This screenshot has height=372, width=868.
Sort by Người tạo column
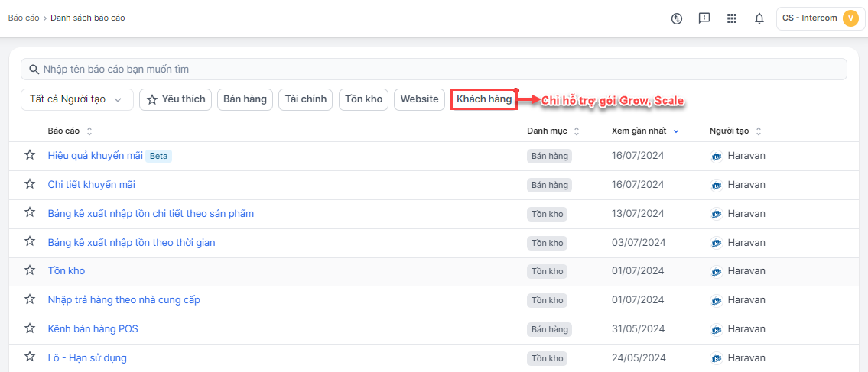point(736,131)
